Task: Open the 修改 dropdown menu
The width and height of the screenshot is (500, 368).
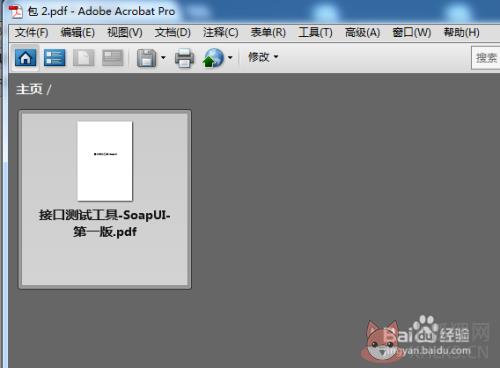Action: (x=263, y=57)
